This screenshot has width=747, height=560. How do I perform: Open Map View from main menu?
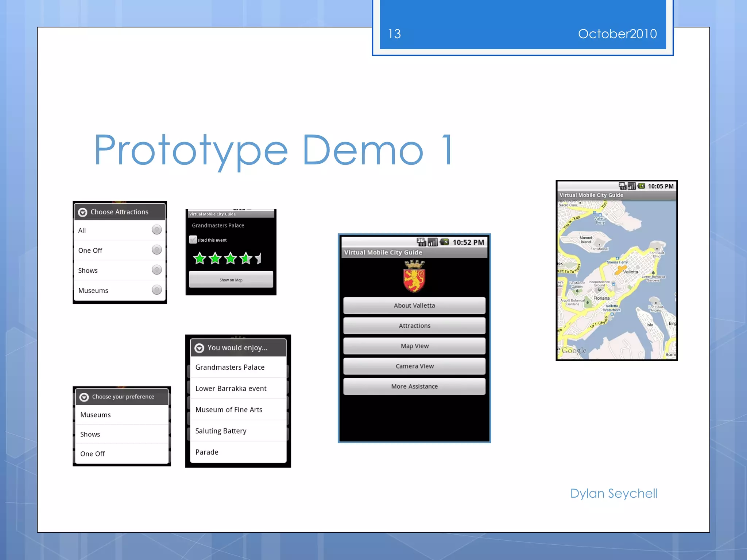point(414,346)
